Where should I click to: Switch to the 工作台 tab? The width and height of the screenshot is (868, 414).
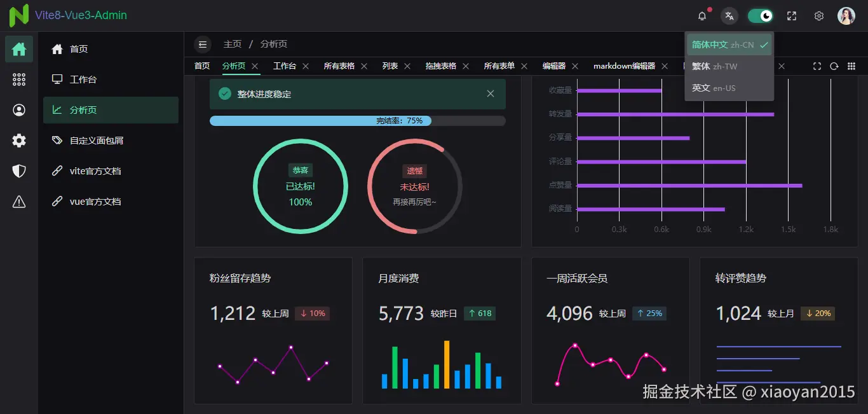click(x=285, y=66)
